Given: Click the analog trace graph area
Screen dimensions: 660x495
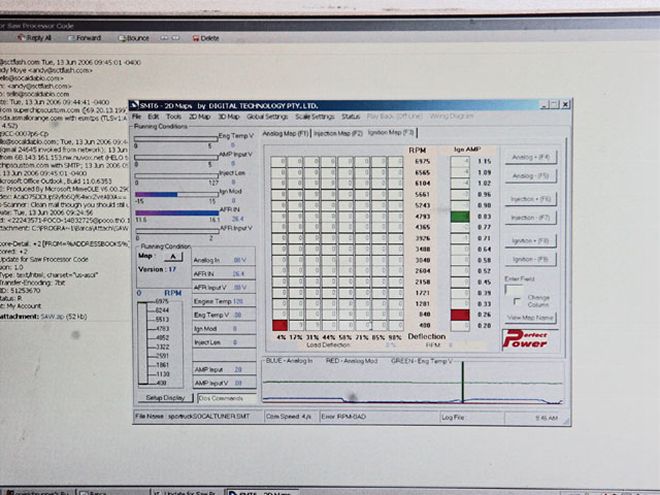Looking at the screenshot, I should pyautogui.click(x=412, y=383).
